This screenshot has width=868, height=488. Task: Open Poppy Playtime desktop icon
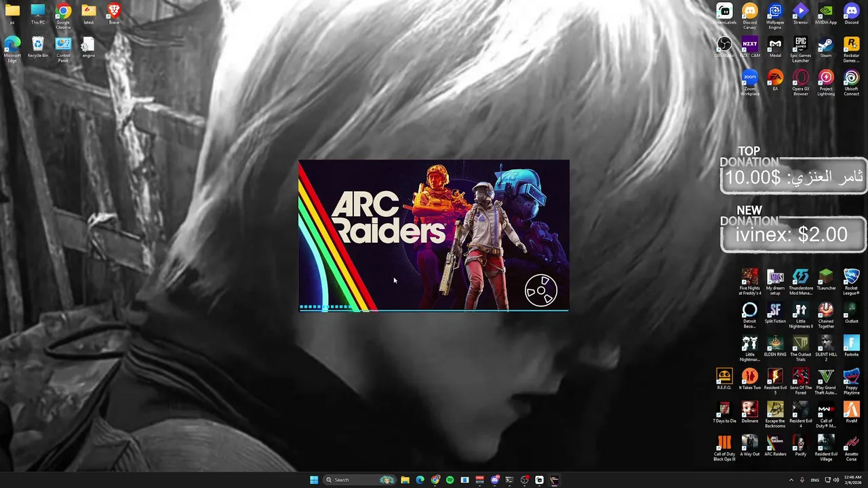coord(851,382)
